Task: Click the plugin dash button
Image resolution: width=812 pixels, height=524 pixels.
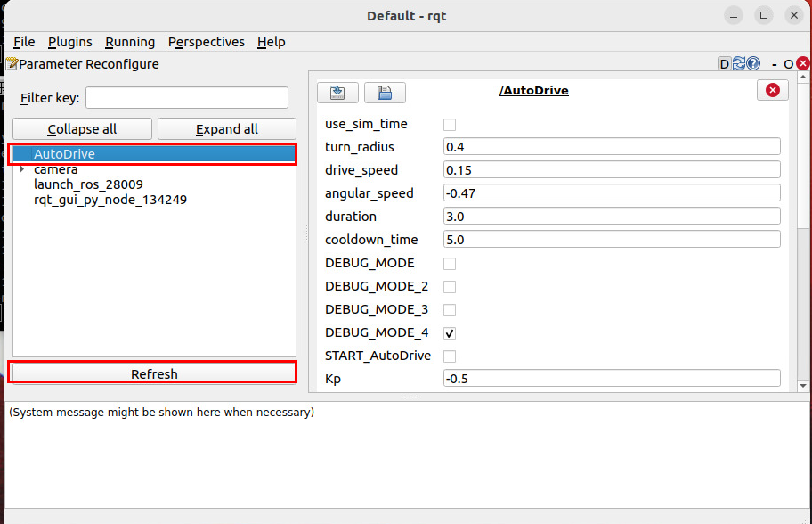Action: (775, 64)
